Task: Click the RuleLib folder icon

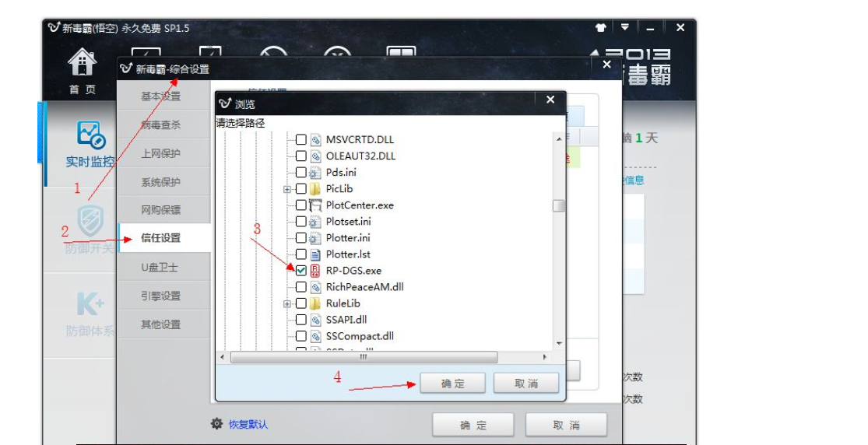Action: click(x=315, y=303)
